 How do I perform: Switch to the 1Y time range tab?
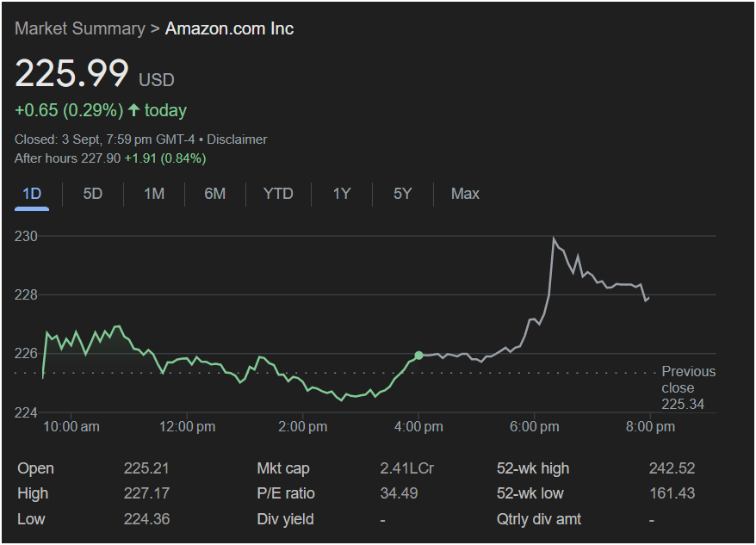pos(341,194)
